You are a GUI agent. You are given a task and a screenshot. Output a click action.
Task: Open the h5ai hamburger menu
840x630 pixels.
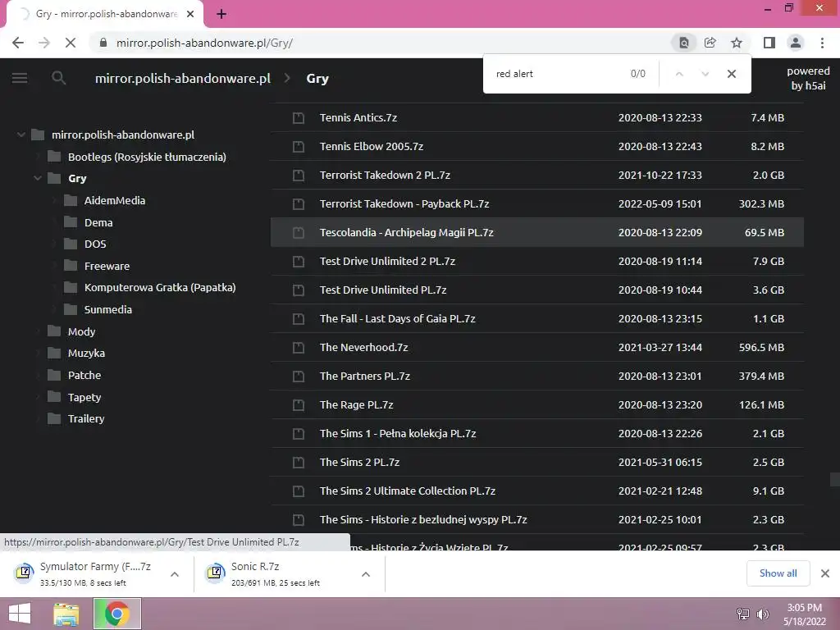pyautogui.click(x=20, y=78)
